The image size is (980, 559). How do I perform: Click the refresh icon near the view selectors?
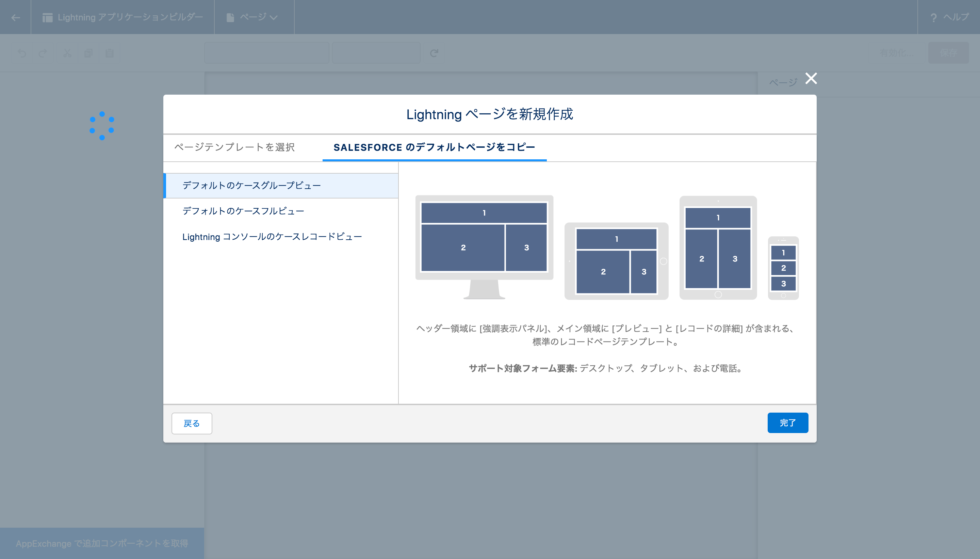pos(434,53)
